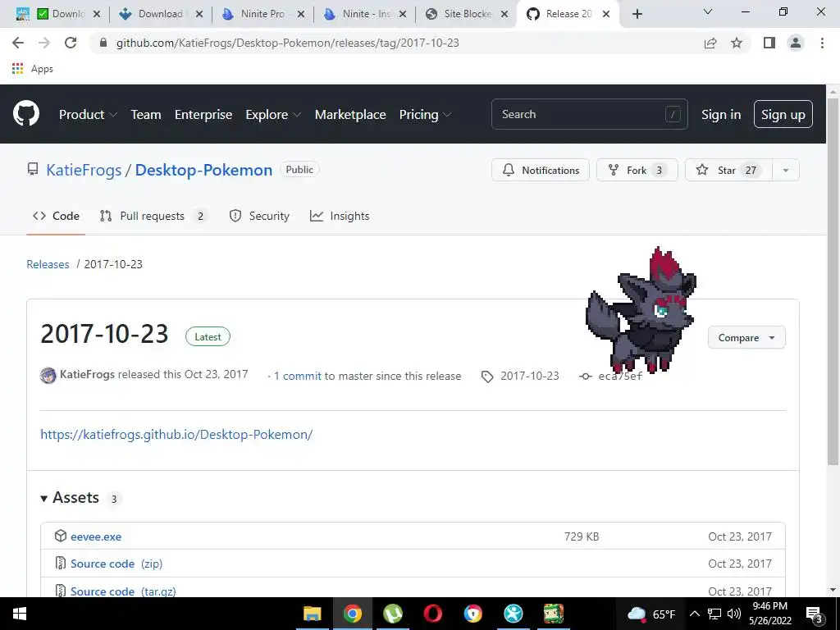This screenshot has width=840, height=630.
Task: Click the browser address bar URL
Action: [x=288, y=43]
